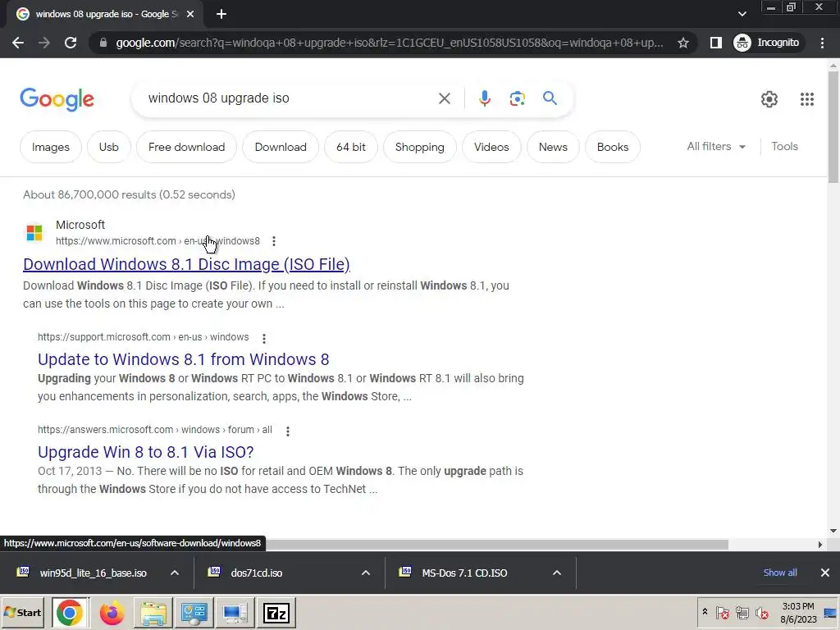Open Update to Windows 8.1 from Windows 8
840x630 pixels.
pos(183,359)
